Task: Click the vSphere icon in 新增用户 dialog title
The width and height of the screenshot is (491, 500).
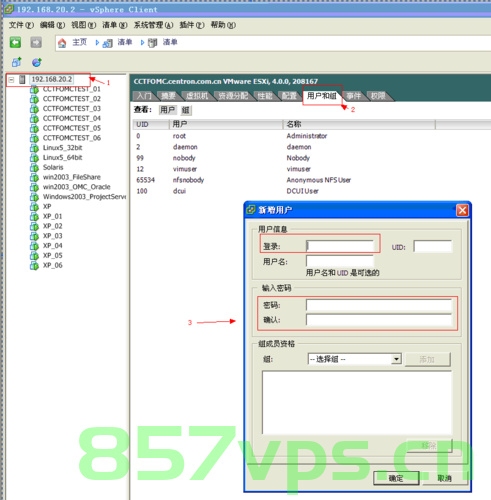Action: click(x=251, y=210)
